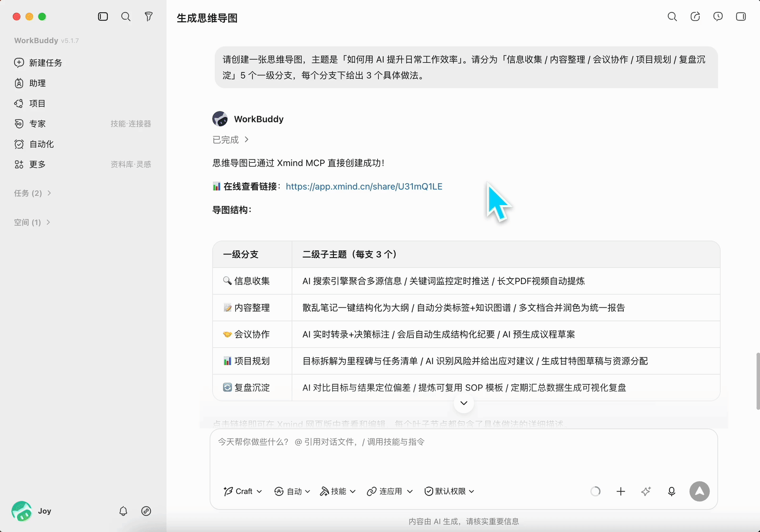Start voice input with microphone icon
Viewport: 760px width, 532px height.
(672, 492)
